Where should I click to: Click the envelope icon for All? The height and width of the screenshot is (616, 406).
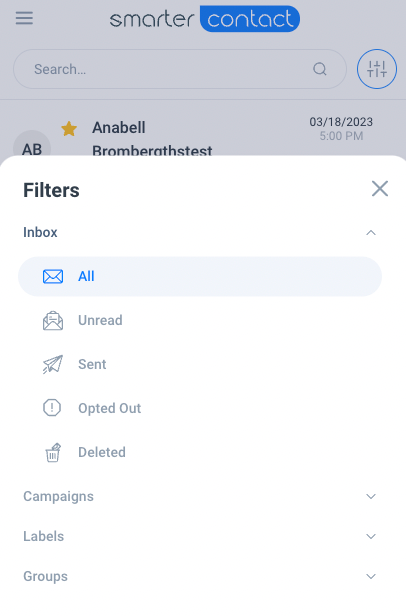[x=53, y=277]
